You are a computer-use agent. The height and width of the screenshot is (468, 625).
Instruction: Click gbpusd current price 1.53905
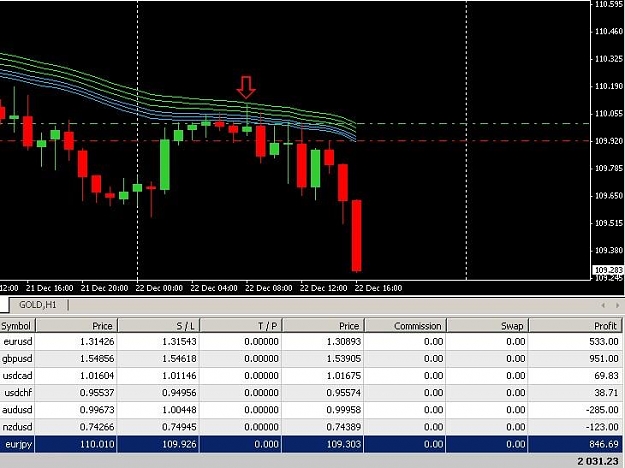(344, 359)
